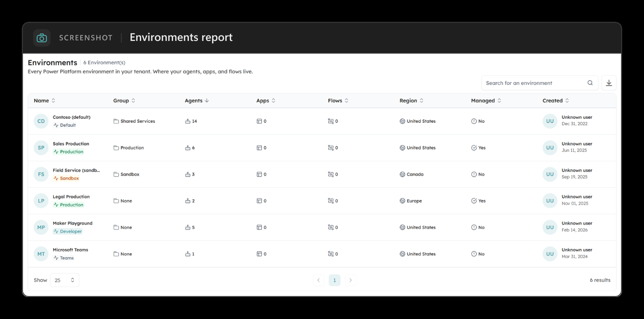
Task: Click managed check icon in Legal Production row
Action: (474, 201)
